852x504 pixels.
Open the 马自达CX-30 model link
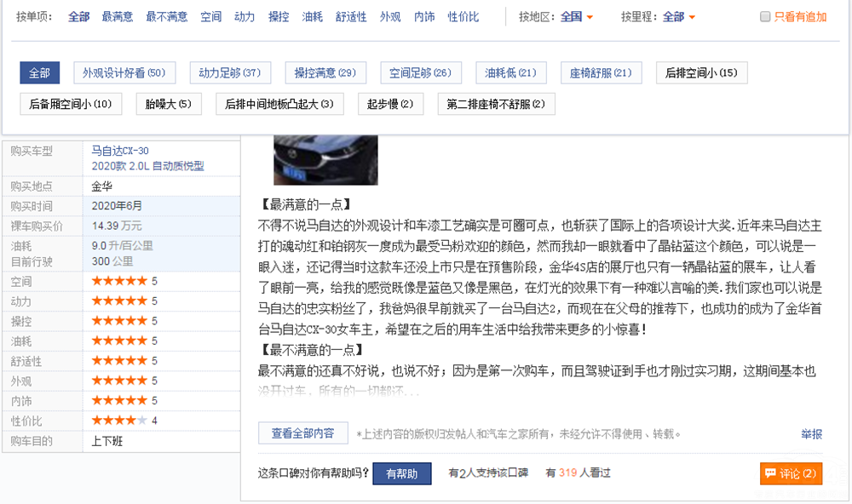[120, 151]
